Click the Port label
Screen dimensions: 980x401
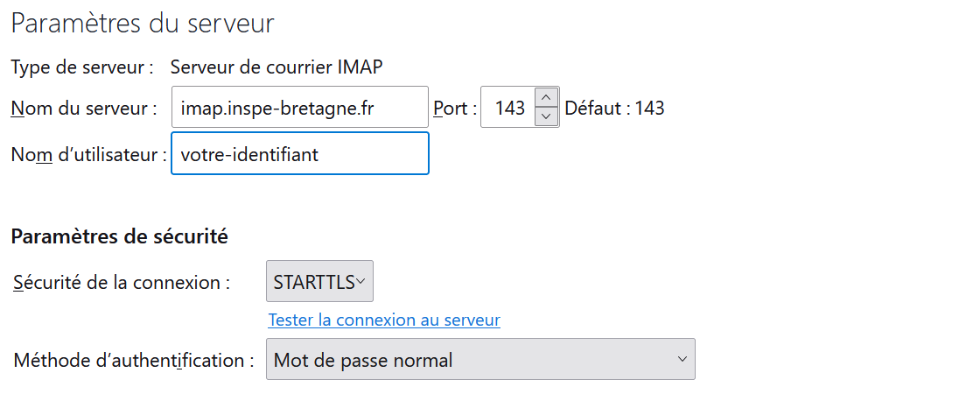click(x=455, y=109)
